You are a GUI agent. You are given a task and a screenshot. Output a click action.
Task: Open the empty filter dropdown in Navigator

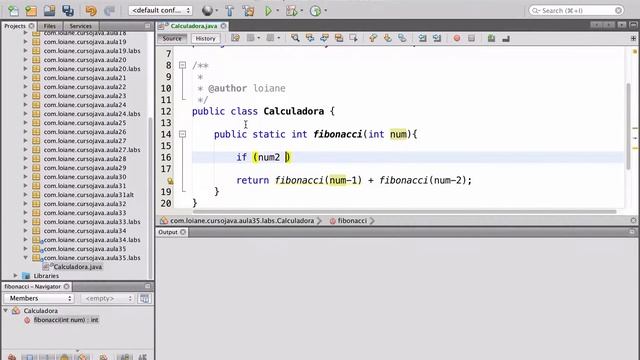107,298
